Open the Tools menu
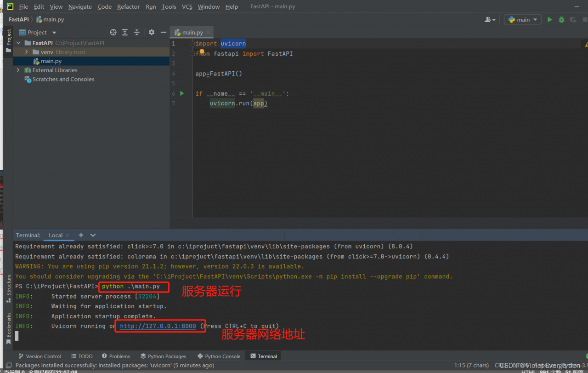 169,6
